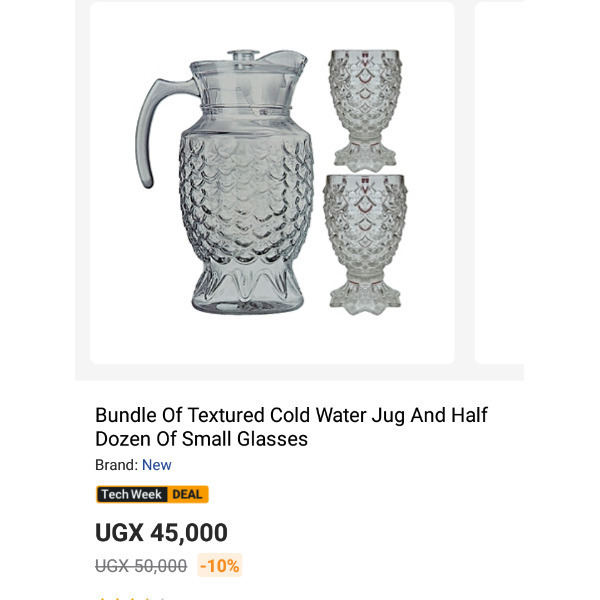Open the 'New' brand link
The height and width of the screenshot is (600, 600).
pyautogui.click(x=157, y=465)
